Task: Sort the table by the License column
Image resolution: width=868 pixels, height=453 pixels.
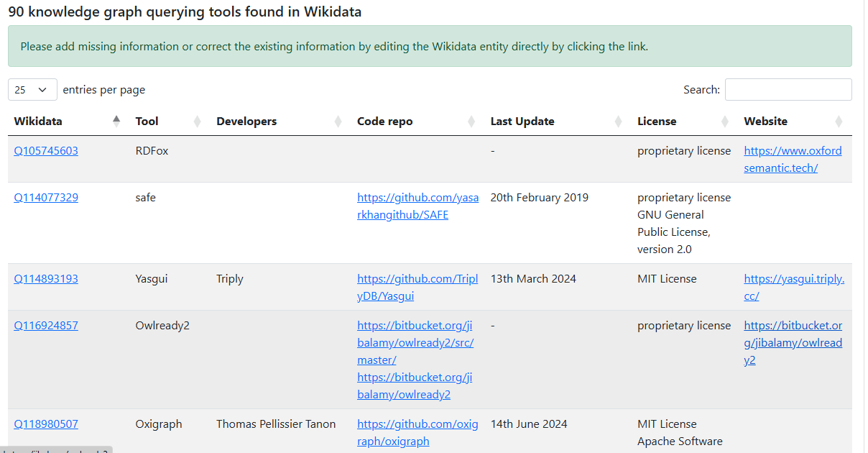Action: point(685,122)
